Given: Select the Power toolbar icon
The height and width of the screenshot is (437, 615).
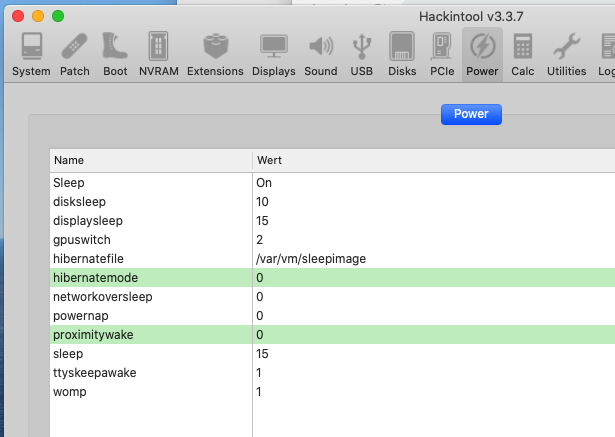Looking at the screenshot, I should [482, 47].
